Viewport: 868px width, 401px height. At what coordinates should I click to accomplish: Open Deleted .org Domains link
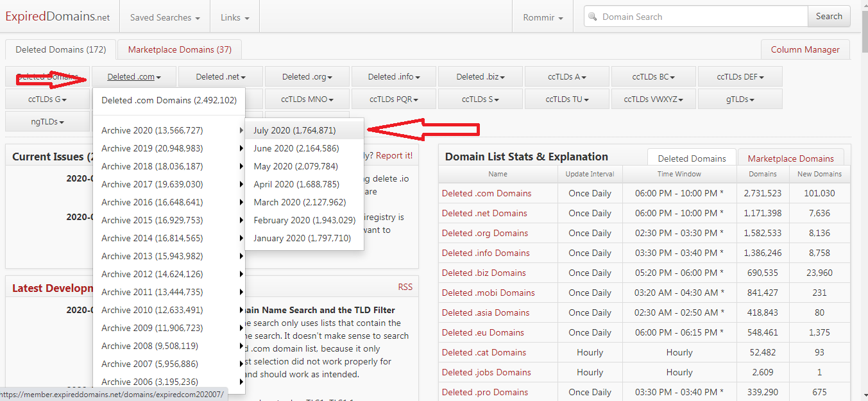click(485, 233)
